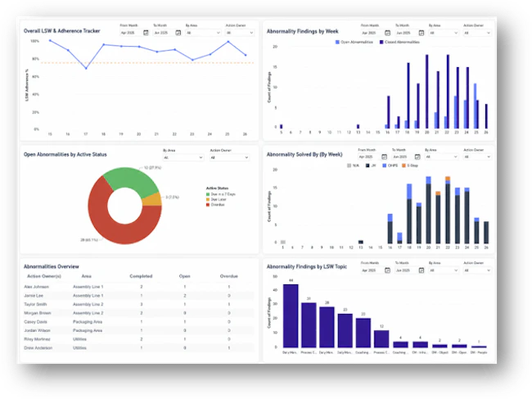
Task: Click From Month field in LSW Adherence Tracker
Action: 134,33
